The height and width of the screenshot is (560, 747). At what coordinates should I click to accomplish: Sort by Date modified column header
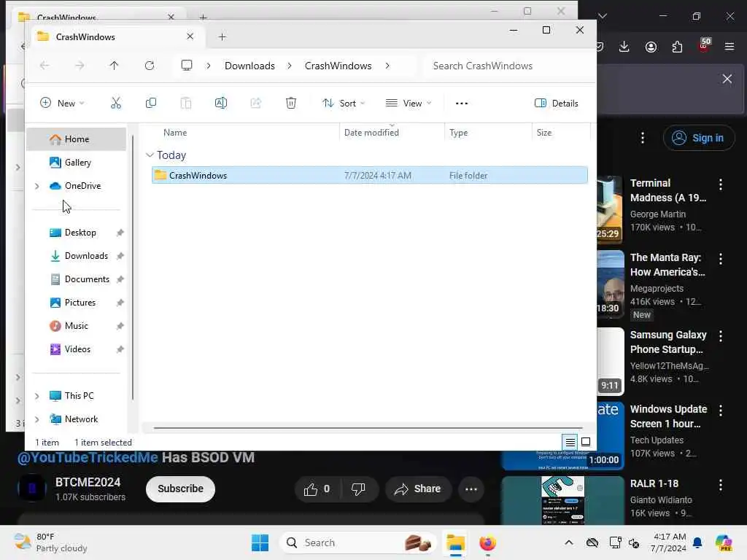[x=371, y=133]
